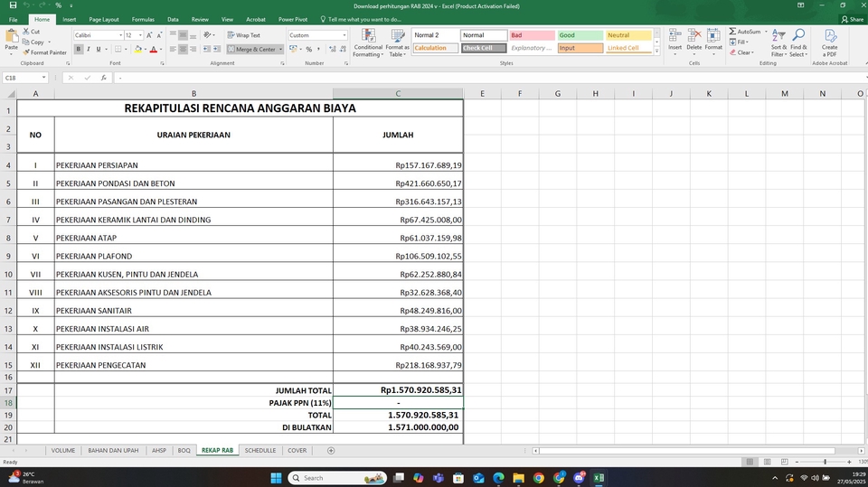
Task: Click the Insert Function fx icon
Action: tap(103, 78)
